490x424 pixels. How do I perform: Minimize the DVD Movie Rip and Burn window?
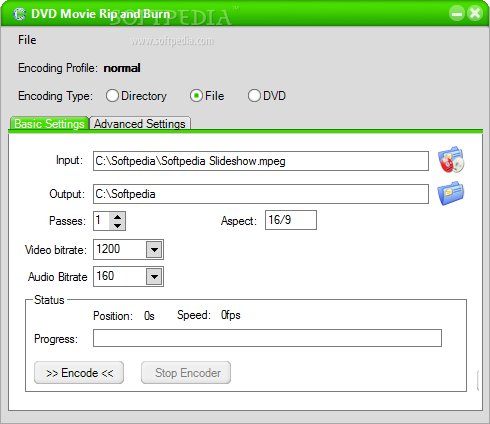tap(457, 13)
